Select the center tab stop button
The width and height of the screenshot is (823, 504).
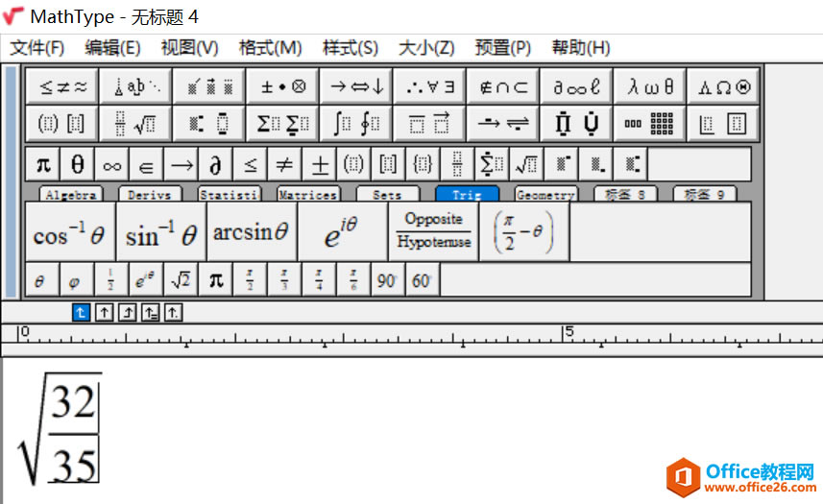click(104, 313)
